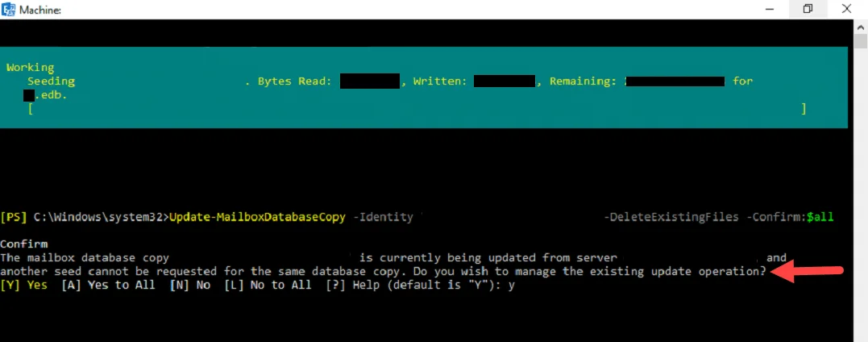Click the typed 'y' response at prompt

click(511, 286)
